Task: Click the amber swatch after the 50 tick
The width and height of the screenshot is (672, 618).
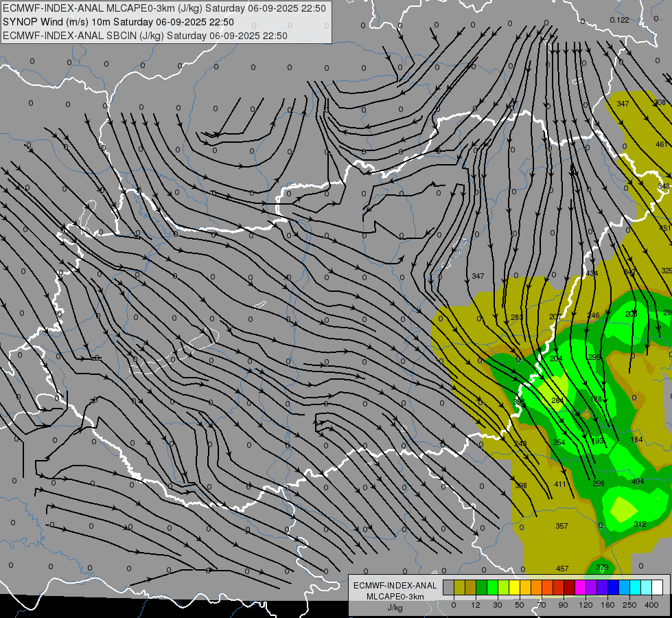Action: 526,587
